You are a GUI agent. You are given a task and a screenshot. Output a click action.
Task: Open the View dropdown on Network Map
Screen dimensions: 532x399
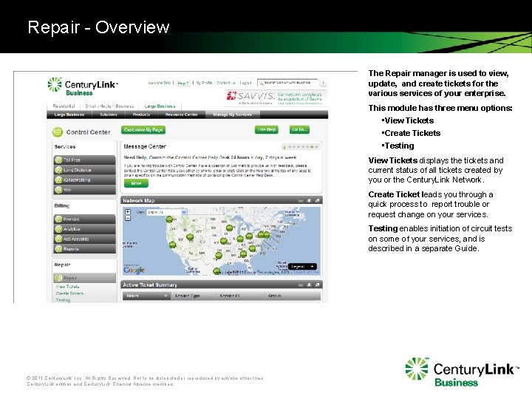point(166,212)
